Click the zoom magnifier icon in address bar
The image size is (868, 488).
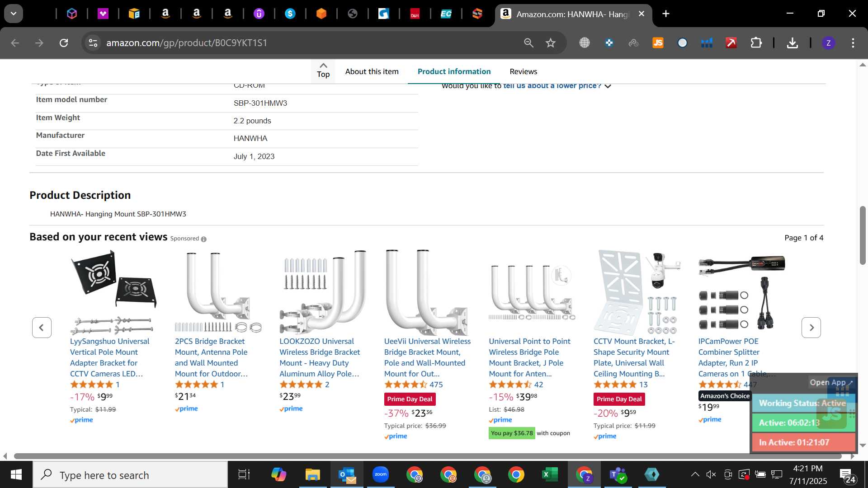528,43
